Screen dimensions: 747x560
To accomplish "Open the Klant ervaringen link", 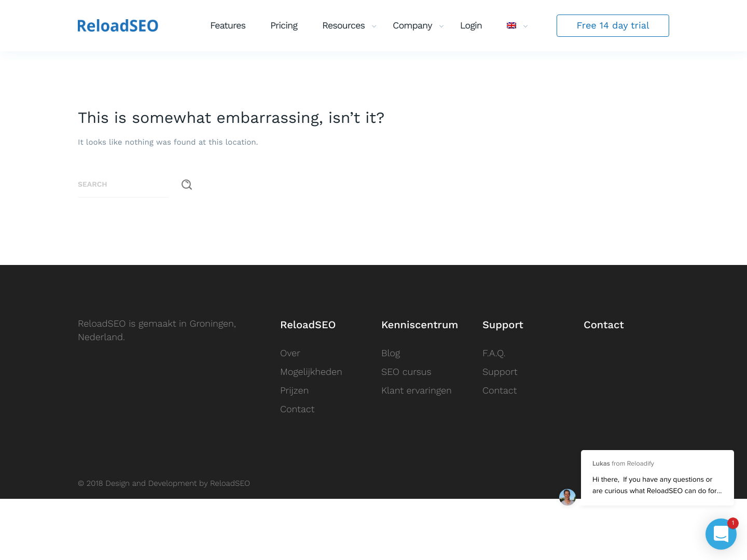I will pyautogui.click(x=416, y=390).
